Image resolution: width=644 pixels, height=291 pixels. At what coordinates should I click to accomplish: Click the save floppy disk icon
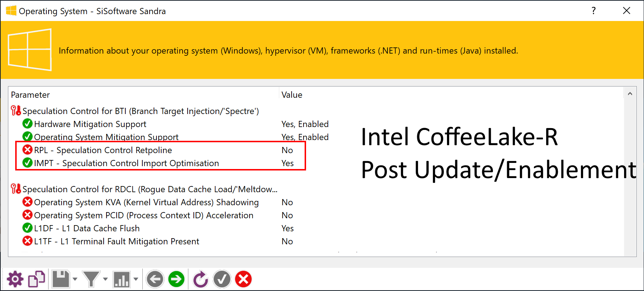[61, 279]
